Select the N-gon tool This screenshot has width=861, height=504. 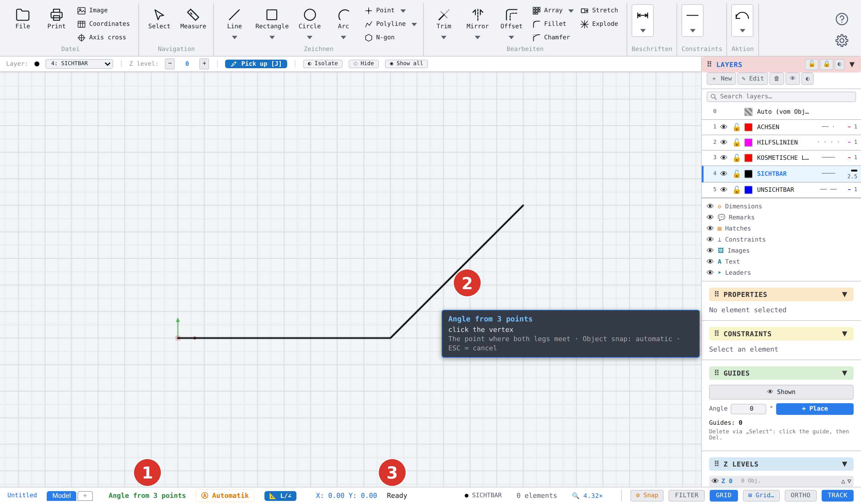[x=379, y=37]
